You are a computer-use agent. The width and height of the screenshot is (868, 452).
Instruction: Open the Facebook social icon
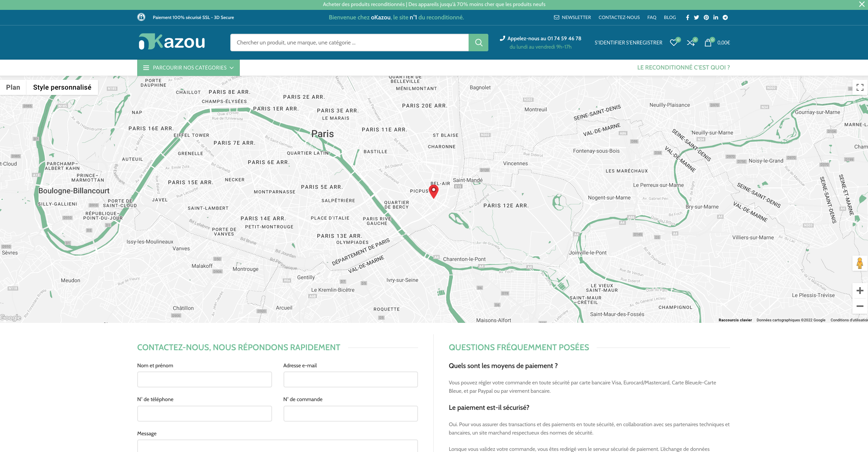(687, 17)
